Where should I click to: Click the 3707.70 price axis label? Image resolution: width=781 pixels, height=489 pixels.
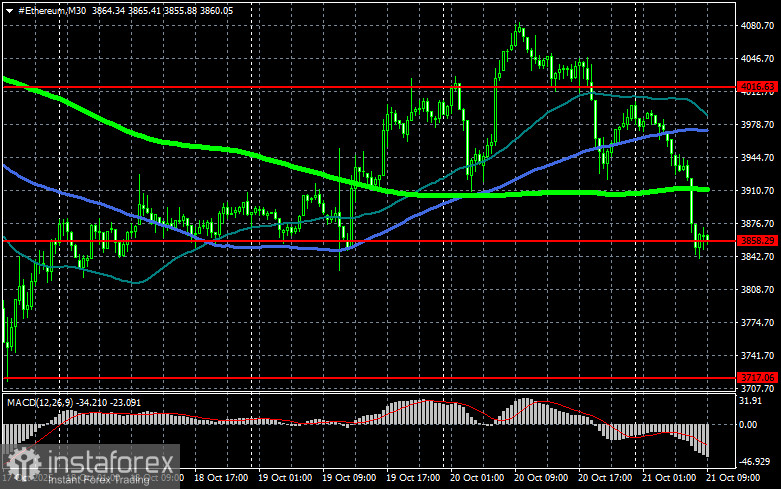click(758, 388)
